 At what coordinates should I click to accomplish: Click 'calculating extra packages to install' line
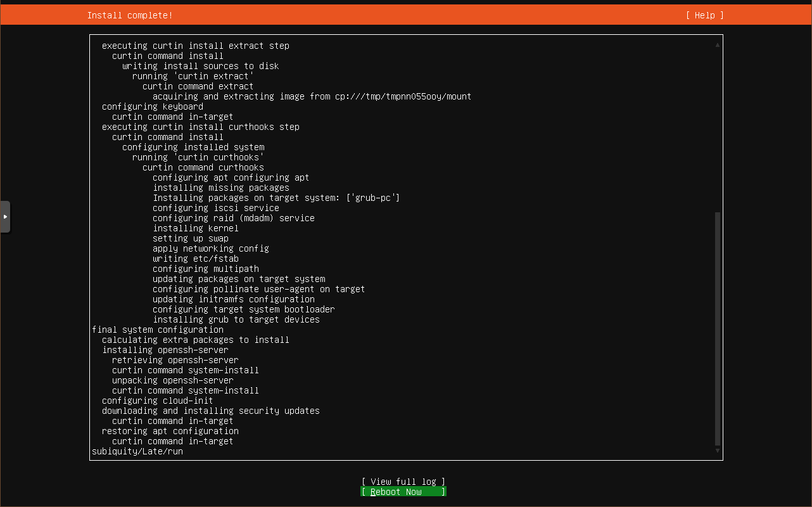pos(196,340)
